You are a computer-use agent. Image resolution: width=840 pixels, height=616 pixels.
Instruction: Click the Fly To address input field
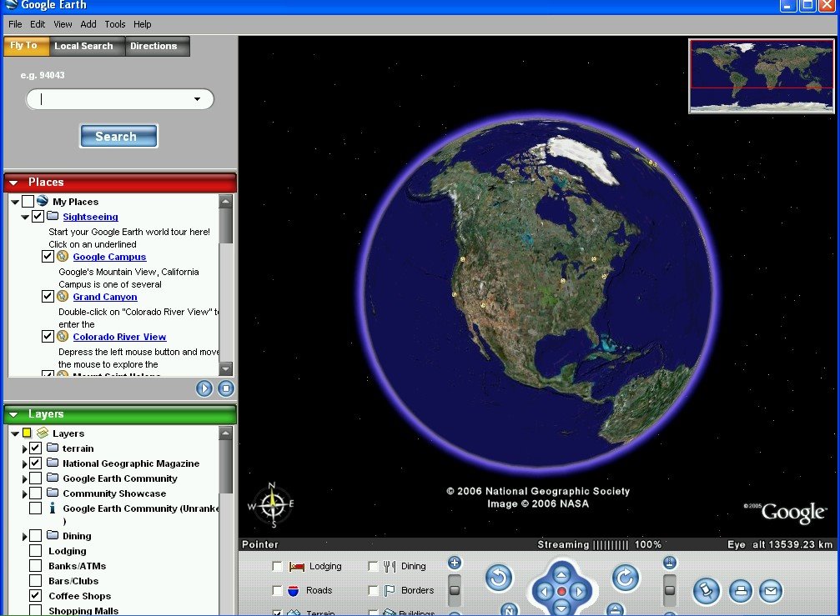[120, 99]
